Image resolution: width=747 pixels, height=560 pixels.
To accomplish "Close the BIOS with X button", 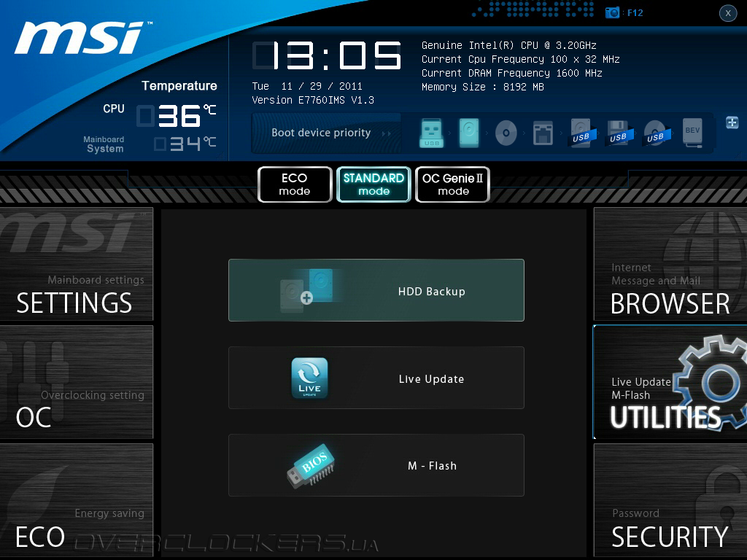I will pyautogui.click(x=728, y=13).
